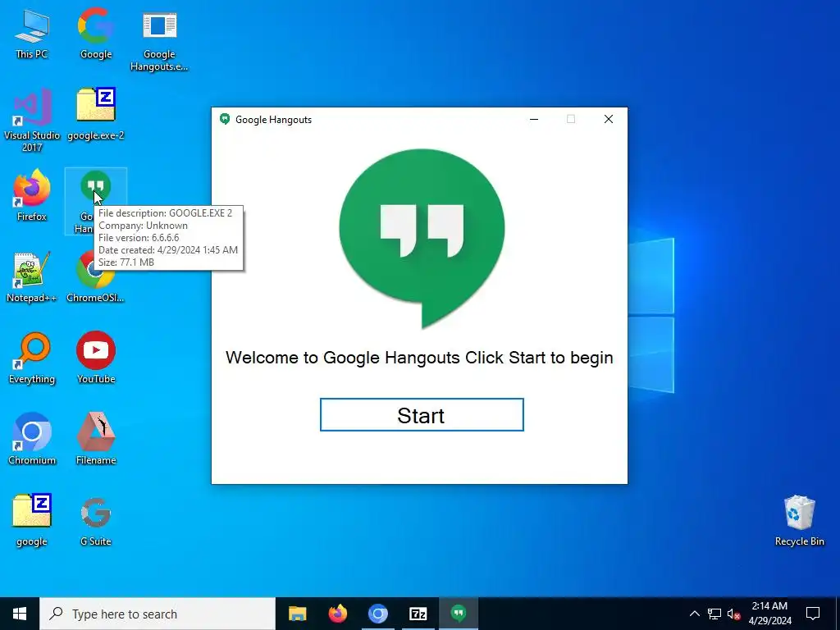Viewport: 840px width, 630px height.
Task: Click the muted volume tray icon
Action: click(x=733, y=614)
